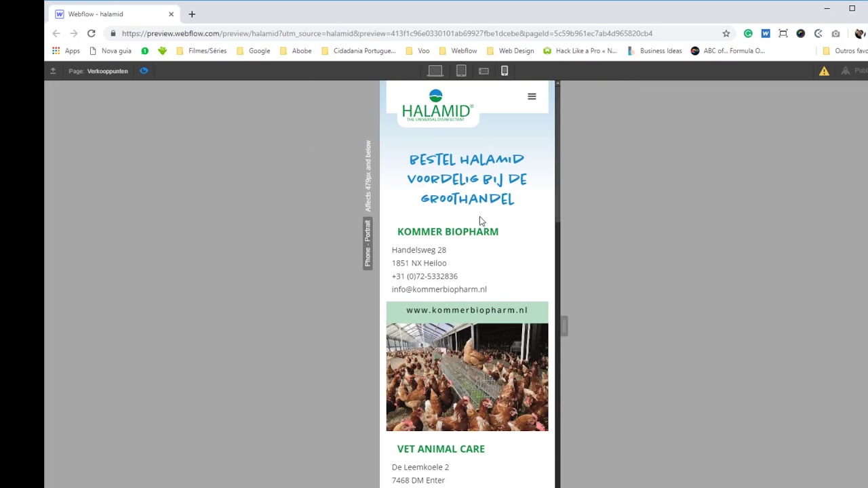This screenshot has height=488, width=868.
Task: Open the Web Design bookmark folder
Action: pos(510,51)
